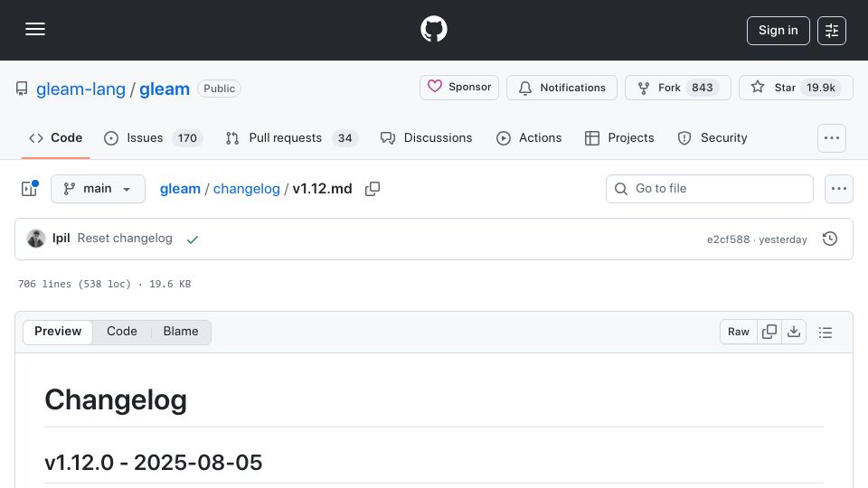This screenshot has height=488, width=868.
Task: View file history clock icon
Action: (830, 239)
